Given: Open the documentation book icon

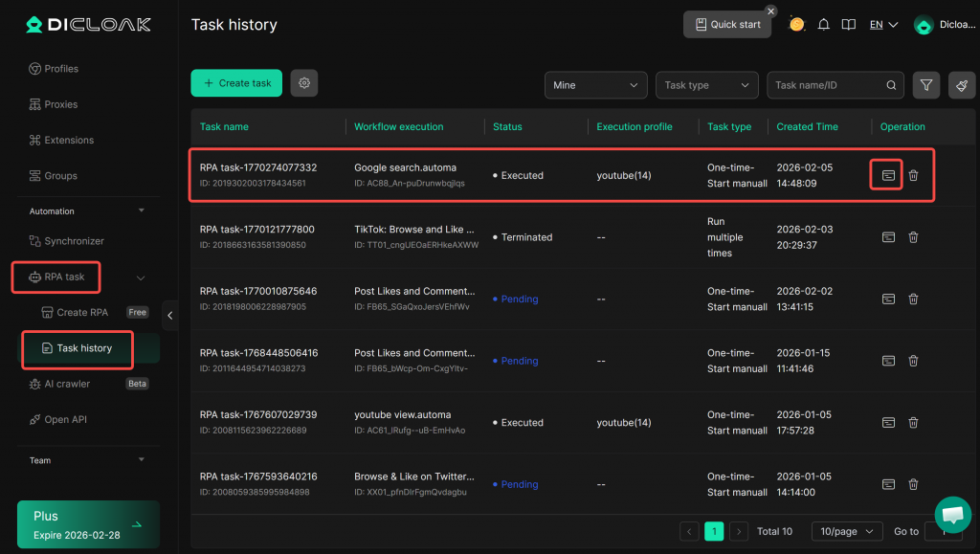Looking at the screenshot, I should [x=848, y=25].
